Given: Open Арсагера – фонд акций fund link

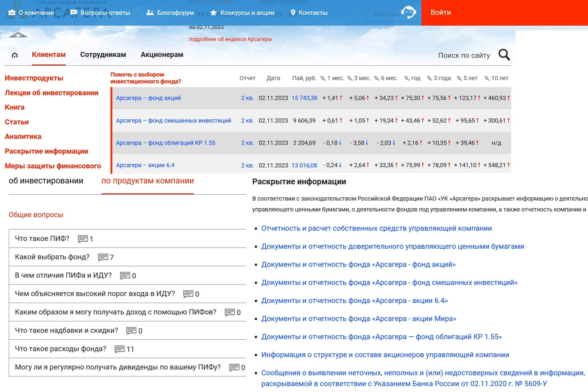Looking at the screenshot, I should [148, 98].
